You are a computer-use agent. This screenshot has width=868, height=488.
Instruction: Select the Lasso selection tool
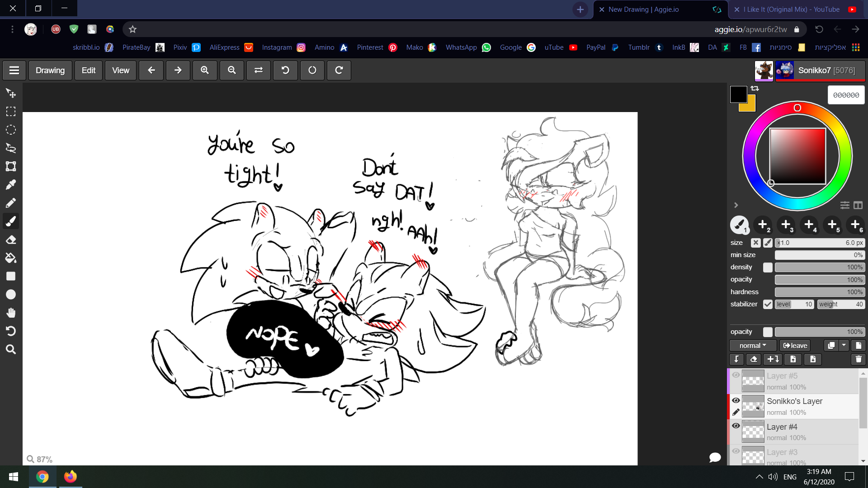[11, 148]
